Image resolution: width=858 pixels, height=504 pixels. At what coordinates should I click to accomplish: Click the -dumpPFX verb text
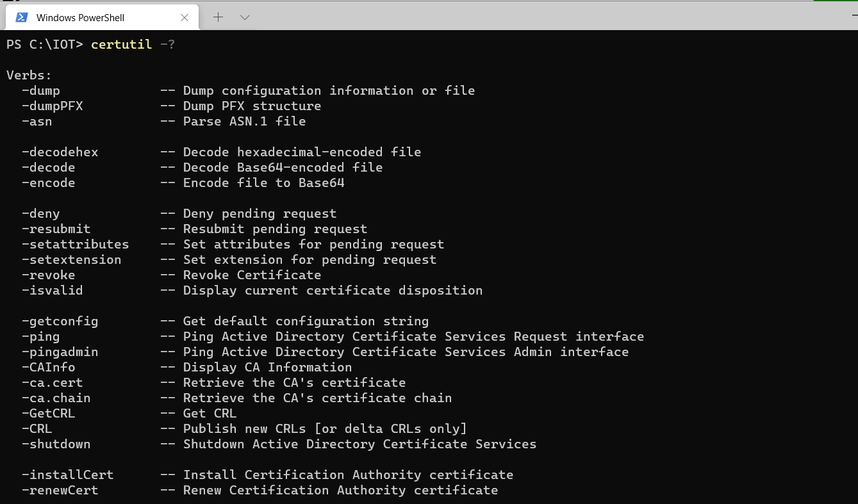[52, 106]
